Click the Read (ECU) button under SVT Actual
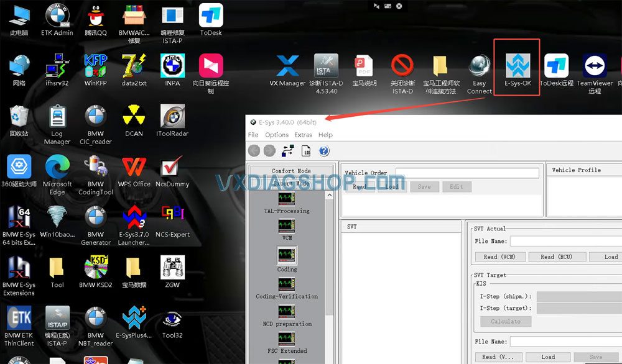Screen dimensions: 622x364 [557, 257]
